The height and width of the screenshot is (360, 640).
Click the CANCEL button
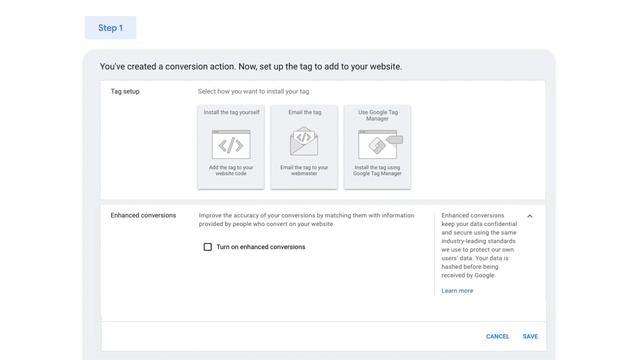coord(498,336)
